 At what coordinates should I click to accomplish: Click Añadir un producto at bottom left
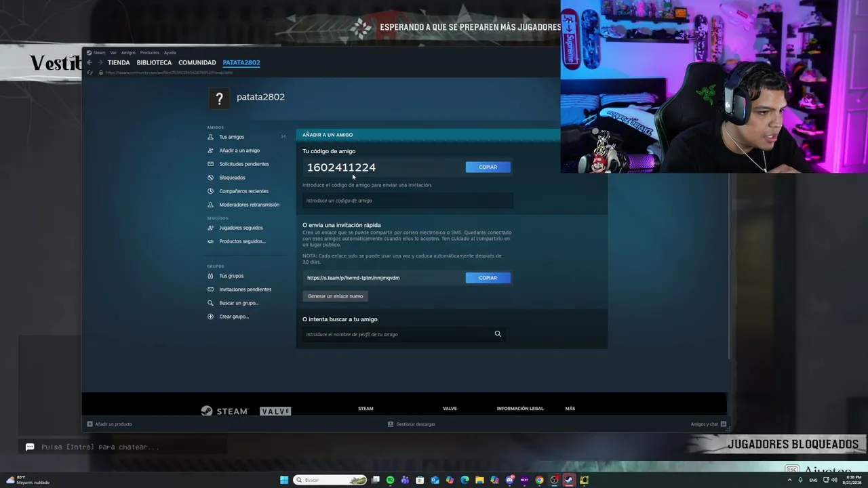(x=113, y=424)
